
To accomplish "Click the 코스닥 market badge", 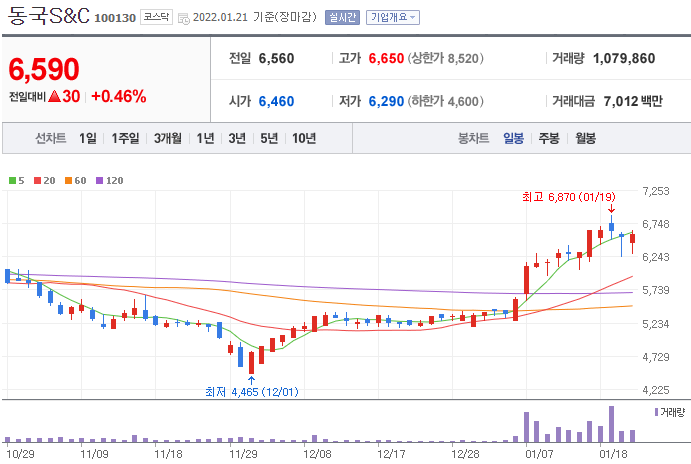I will [156, 17].
